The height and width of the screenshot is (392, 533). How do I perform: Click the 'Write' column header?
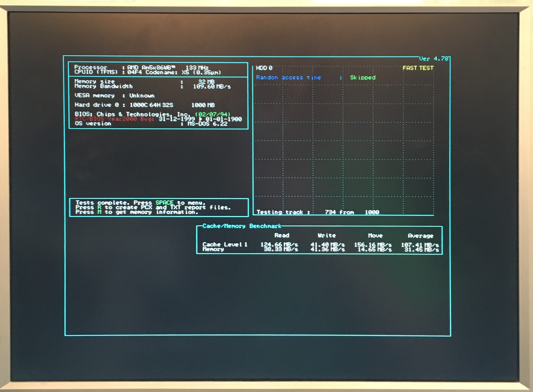coord(327,236)
